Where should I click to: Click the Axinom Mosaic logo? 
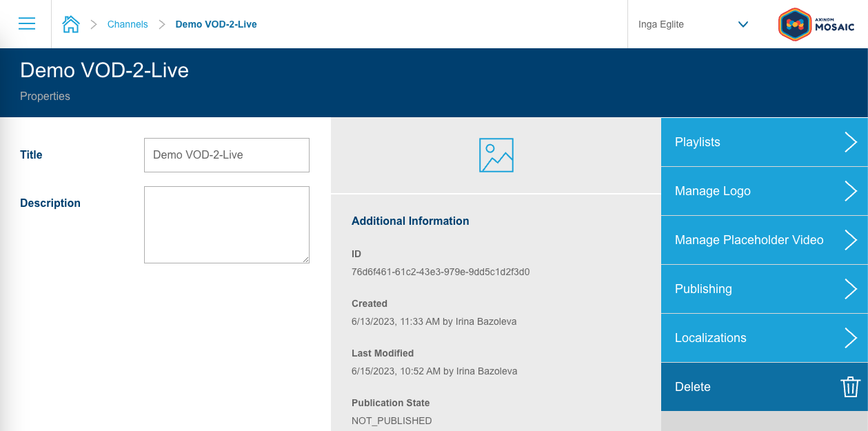tap(816, 24)
